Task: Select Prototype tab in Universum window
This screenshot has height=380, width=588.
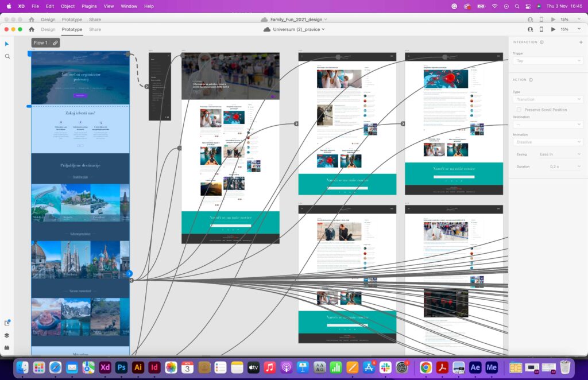Action: click(72, 29)
